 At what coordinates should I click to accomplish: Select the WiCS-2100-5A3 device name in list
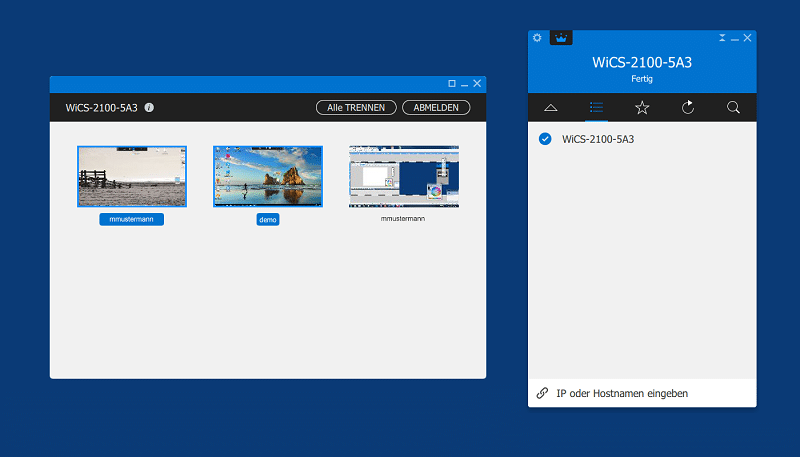598,139
